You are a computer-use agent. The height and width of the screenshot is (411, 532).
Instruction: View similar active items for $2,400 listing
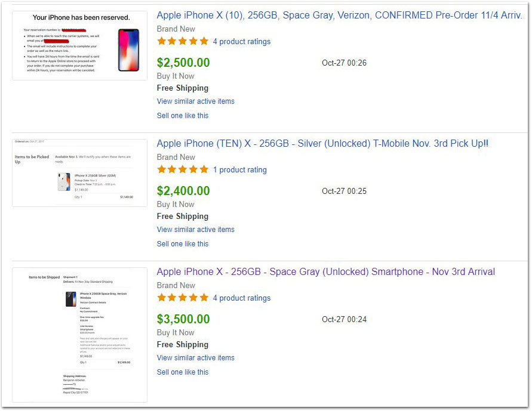[x=195, y=230]
